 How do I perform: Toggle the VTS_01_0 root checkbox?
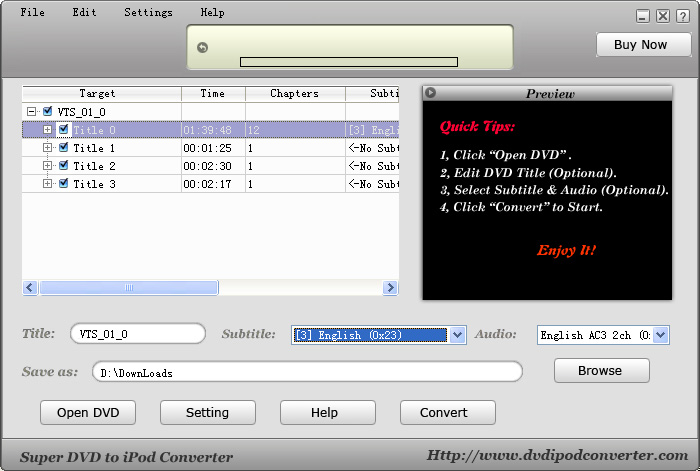[47, 112]
